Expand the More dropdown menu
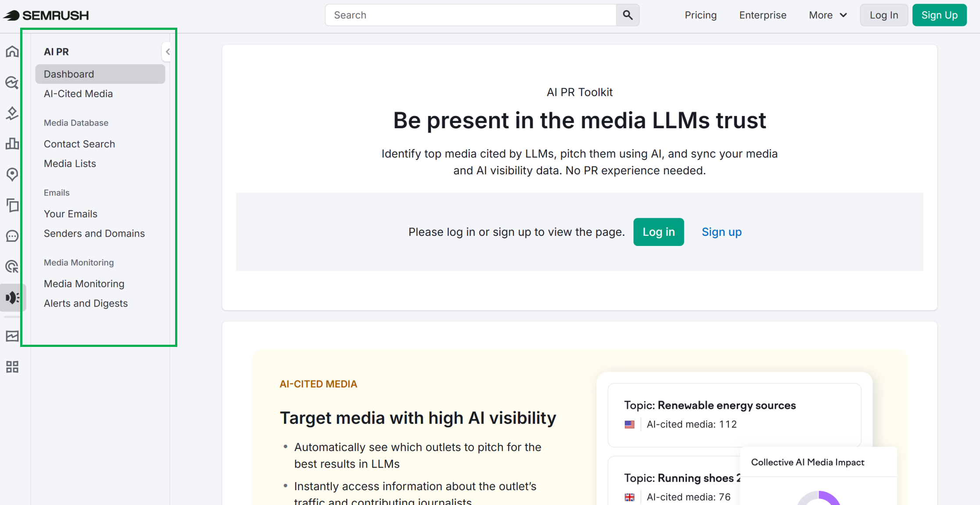Screen dimensions: 980x505 (x=828, y=15)
